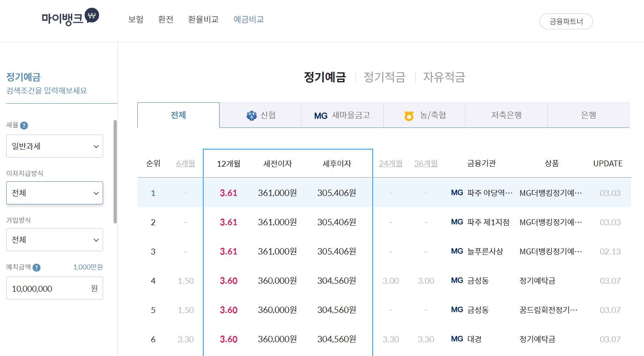The height and width of the screenshot is (356, 644).
Task: Select the 전체 institutions tab
Action: click(x=178, y=115)
